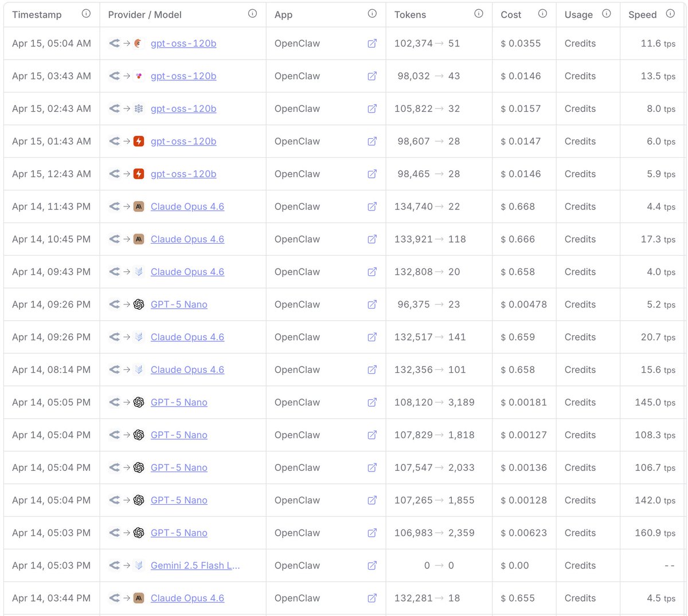Click the Anthropic logo in the 11:43 PM row
The width and height of the screenshot is (688, 616).
tap(139, 206)
